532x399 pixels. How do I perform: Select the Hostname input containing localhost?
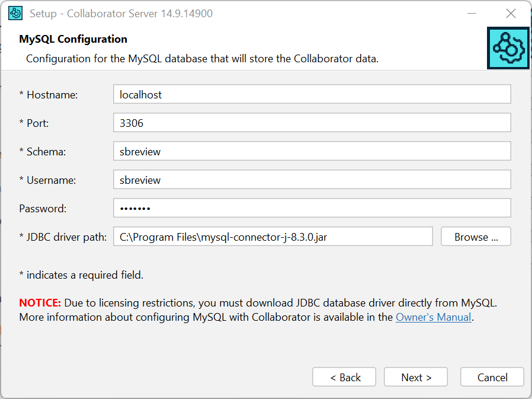tap(312, 94)
